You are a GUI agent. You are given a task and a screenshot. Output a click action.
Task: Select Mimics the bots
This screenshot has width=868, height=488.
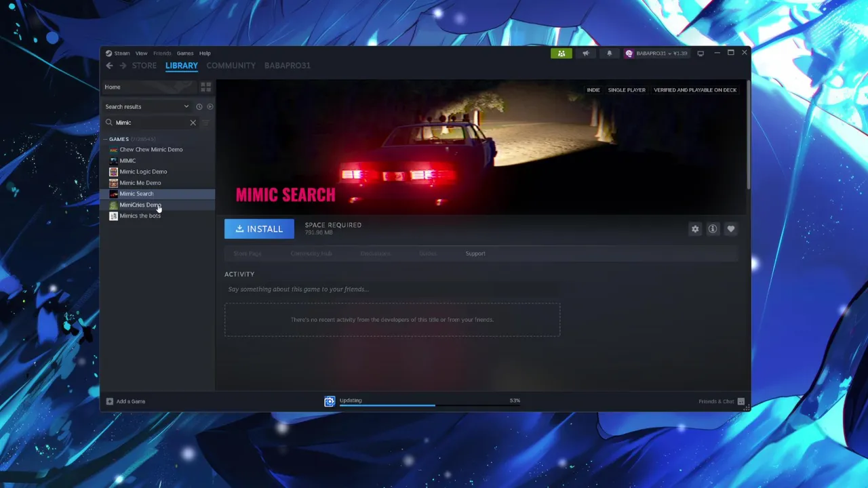[140, 216]
